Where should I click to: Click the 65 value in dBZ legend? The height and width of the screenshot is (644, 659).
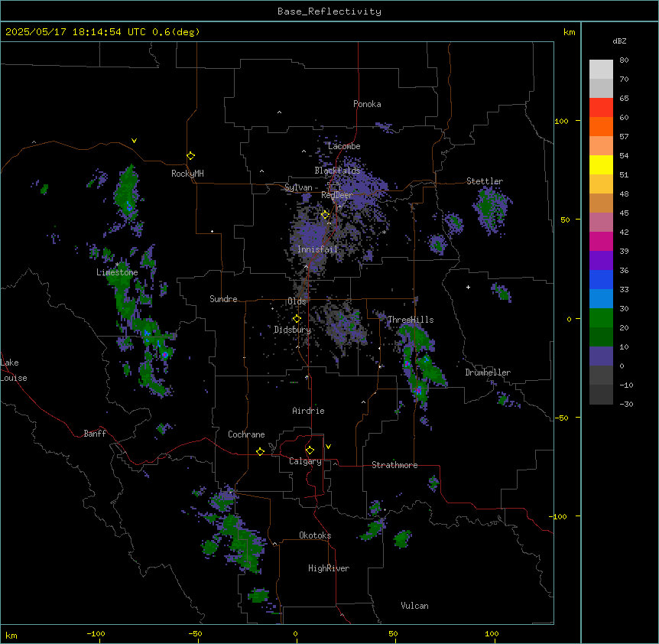624,99
